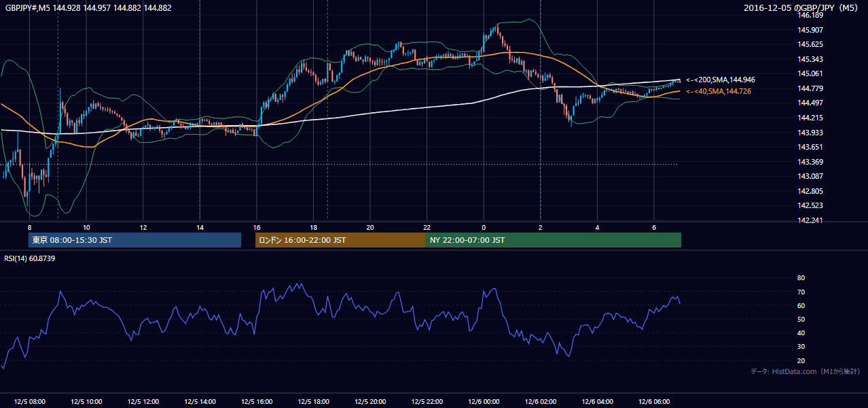Screen dimensions: 868x408
Task: Select the 2016-12-05 GBP/JPY (M5) chart title
Action: 802,8
